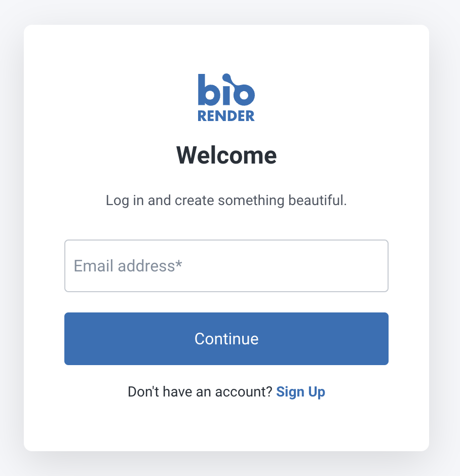Click the word "beautiful" in the subtitle
Viewport: 460px width, 476px height.
[316, 201]
